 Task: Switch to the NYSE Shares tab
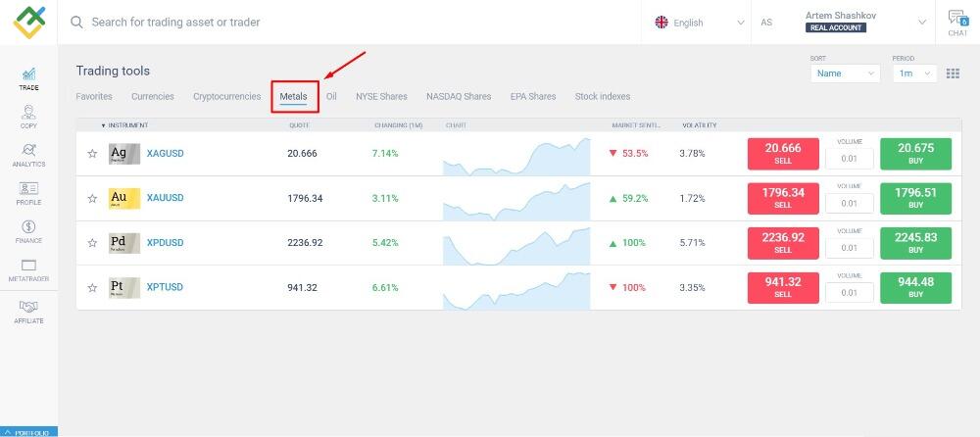[x=381, y=97]
